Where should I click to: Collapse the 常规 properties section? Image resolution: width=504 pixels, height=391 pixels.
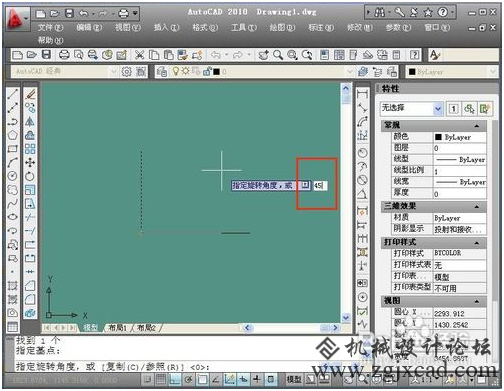[477, 126]
